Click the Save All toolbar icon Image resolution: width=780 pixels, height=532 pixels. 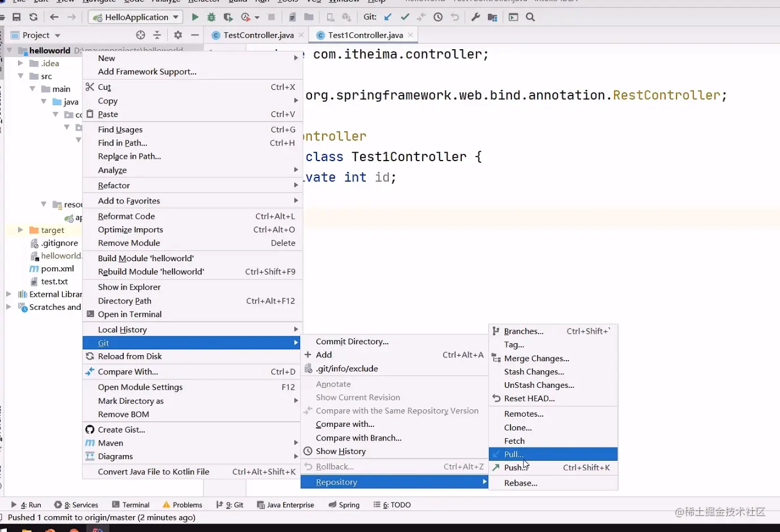pos(16,17)
